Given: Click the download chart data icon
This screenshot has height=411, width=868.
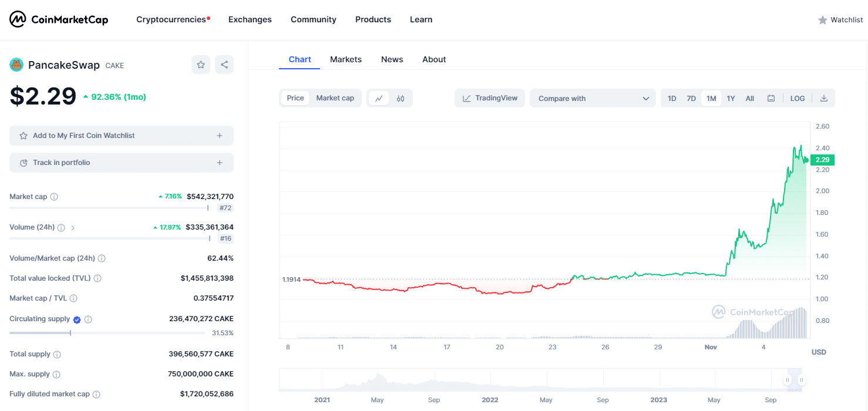Looking at the screenshot, I should click(824, 99).
